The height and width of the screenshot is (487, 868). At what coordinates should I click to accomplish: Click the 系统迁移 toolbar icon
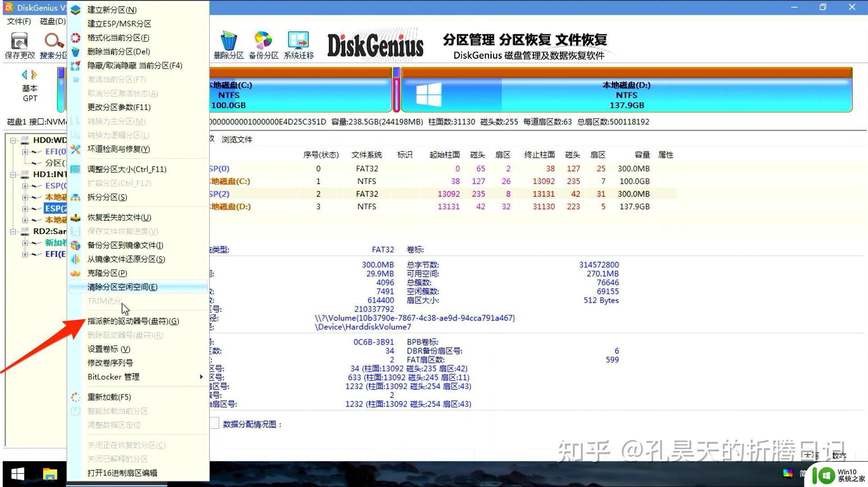click(298, 41)
